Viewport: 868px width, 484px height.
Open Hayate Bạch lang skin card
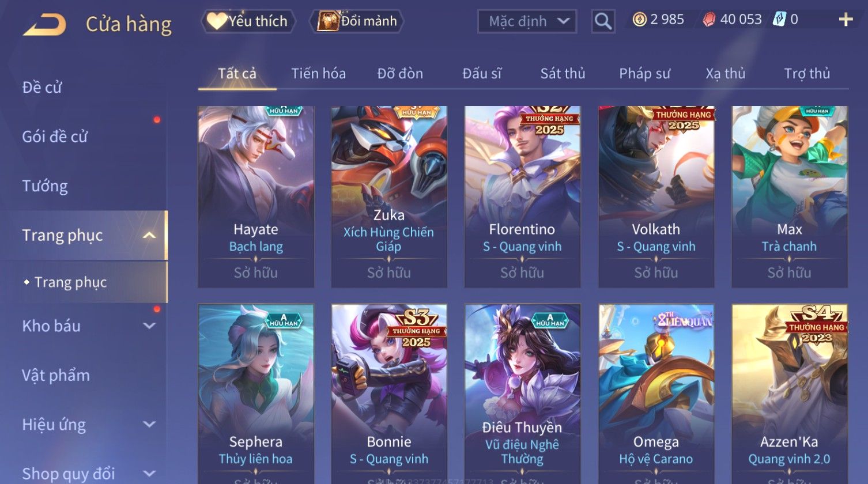(256, 196)
